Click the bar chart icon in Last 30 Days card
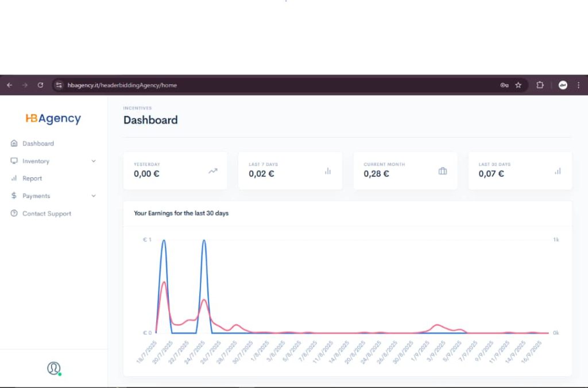 [x=558, y=170]
